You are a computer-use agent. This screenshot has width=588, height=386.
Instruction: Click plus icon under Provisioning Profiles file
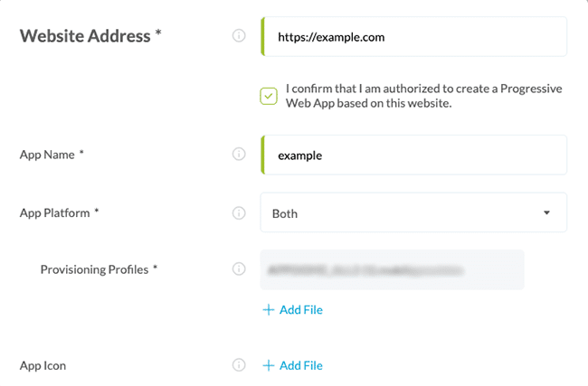tap(268, 310)
